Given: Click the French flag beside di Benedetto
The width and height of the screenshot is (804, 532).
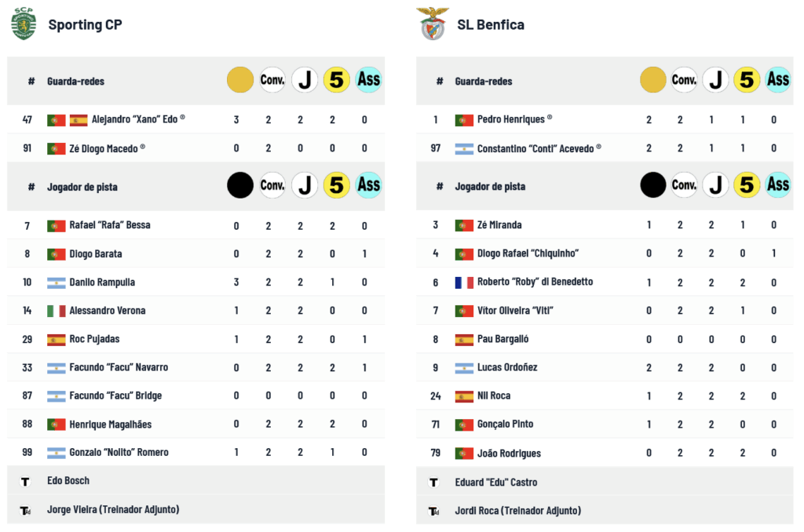Looking at the screenshot, I should [x=464, y=282].
